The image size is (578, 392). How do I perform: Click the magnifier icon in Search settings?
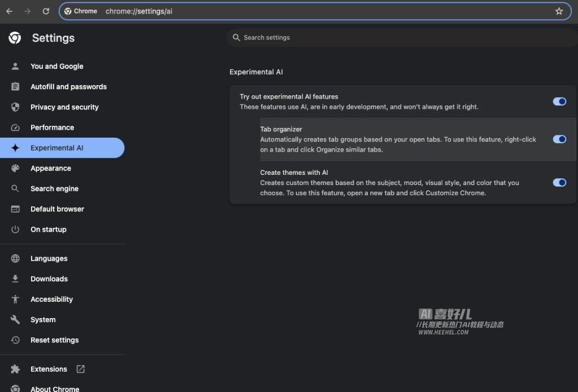(x=237, y=38)
